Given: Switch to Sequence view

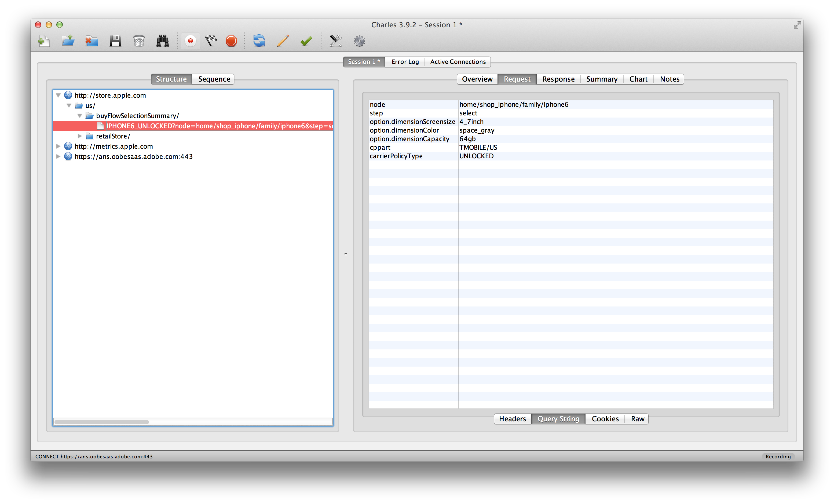Looking at the screenshot, I should pos(214,79).
